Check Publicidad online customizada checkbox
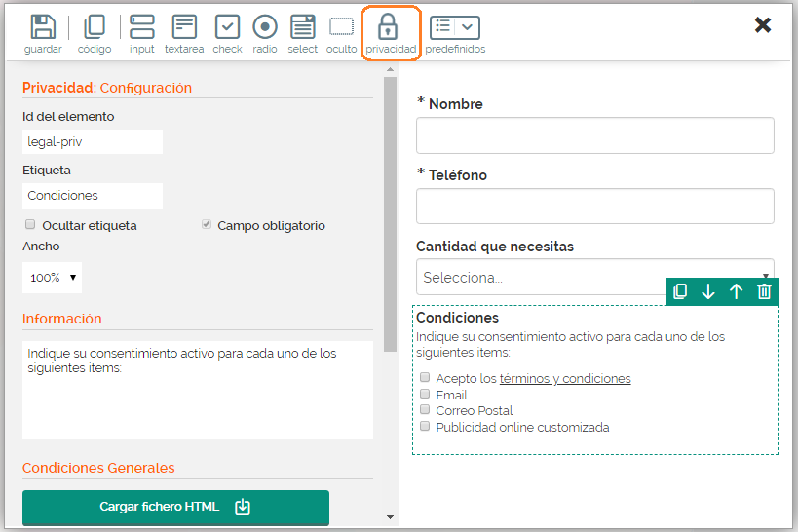 pyautogui.click(x=425, y=426)
